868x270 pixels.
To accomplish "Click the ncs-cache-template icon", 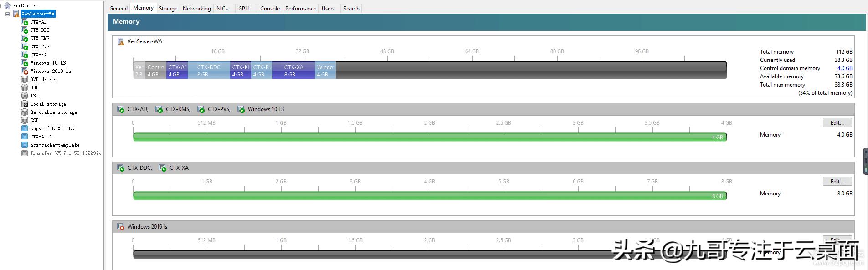I will pos(25,145).
